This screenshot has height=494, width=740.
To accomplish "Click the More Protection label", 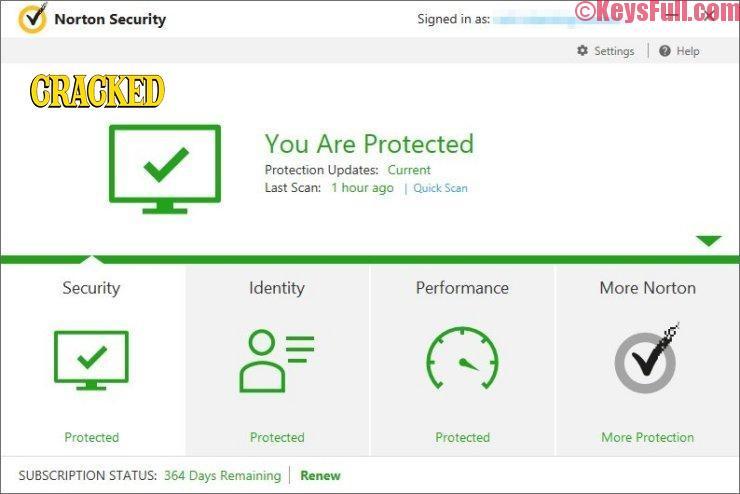I will coord(648,437).
